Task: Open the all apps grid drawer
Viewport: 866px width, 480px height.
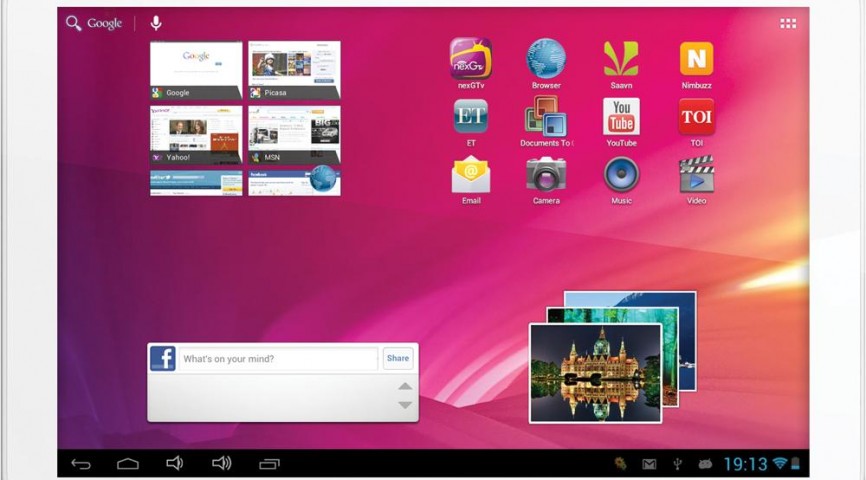Action: 788,23
